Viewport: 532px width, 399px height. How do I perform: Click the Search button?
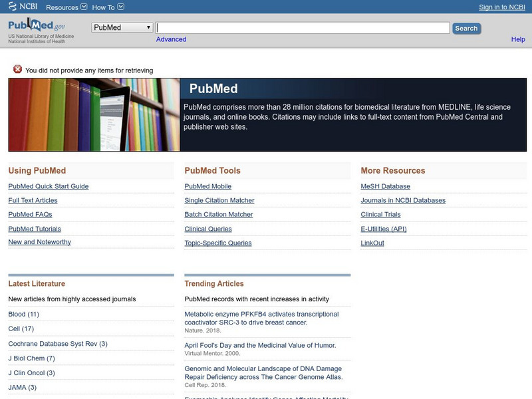pos(466,29)
